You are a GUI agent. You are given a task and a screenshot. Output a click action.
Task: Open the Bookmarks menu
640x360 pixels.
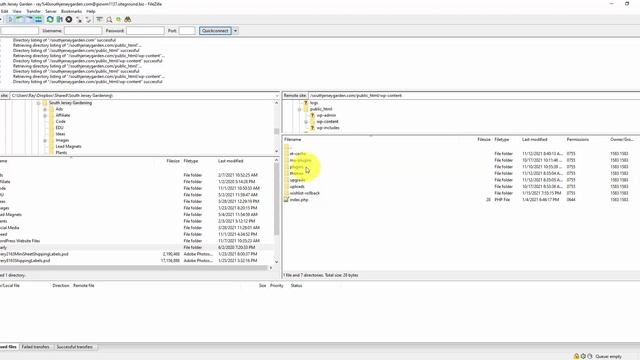pyautogui.click(x=71, y=11)
